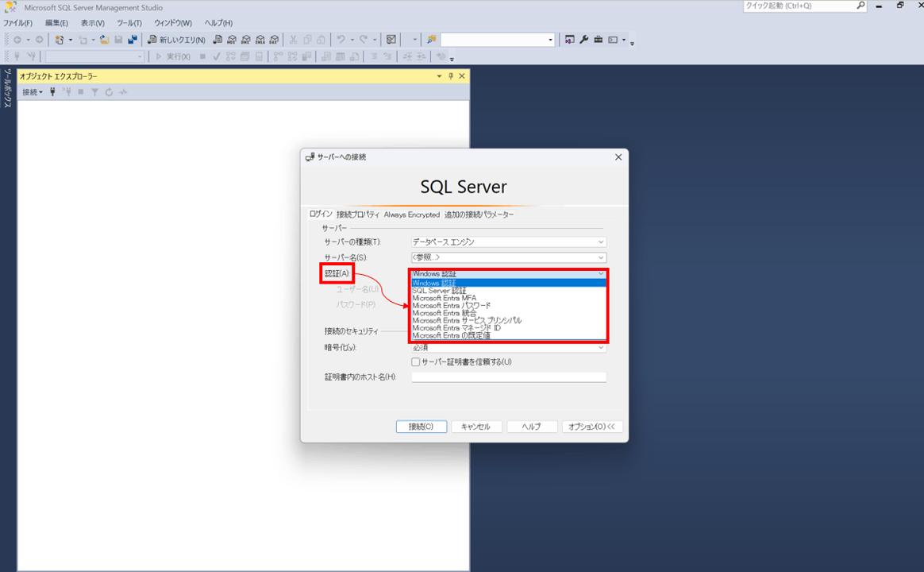Select Microsoft Entra MFA option
This screenshot has height=572, width=924.
509,299
